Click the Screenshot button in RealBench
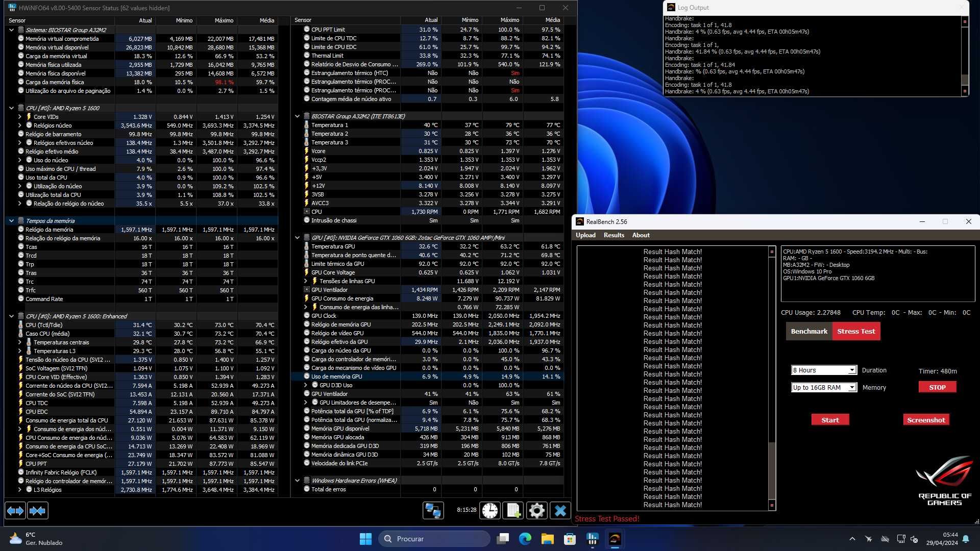This screenshot has height=551, width=980. coord(926,420)
